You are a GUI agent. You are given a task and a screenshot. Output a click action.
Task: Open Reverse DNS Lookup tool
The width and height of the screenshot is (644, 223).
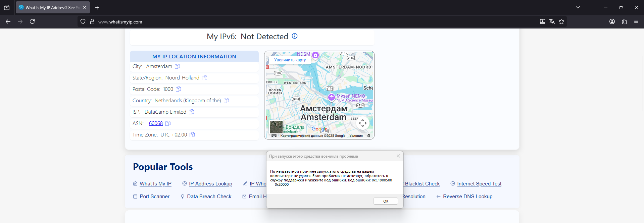tap(467, 197)
